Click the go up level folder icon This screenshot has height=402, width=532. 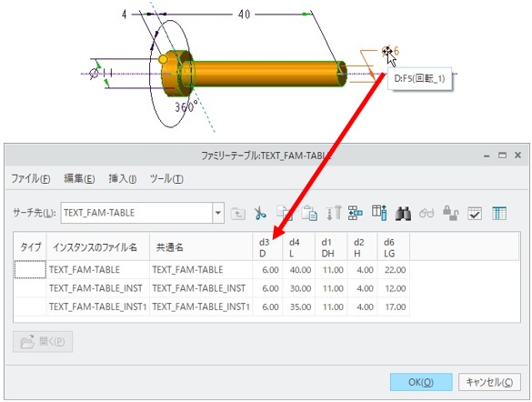[238, 214]
